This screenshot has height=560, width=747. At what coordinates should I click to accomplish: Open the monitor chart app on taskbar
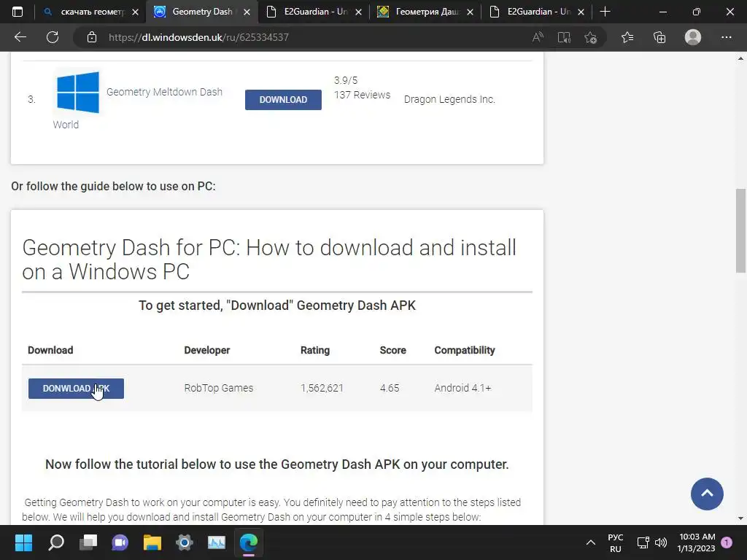pyautogui.click(x=217, y=542)
